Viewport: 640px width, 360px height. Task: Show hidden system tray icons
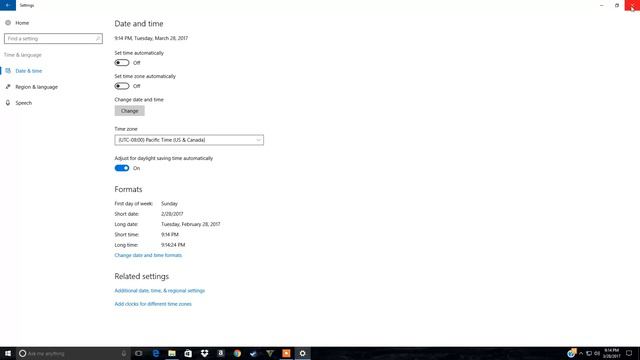(581, 353)
